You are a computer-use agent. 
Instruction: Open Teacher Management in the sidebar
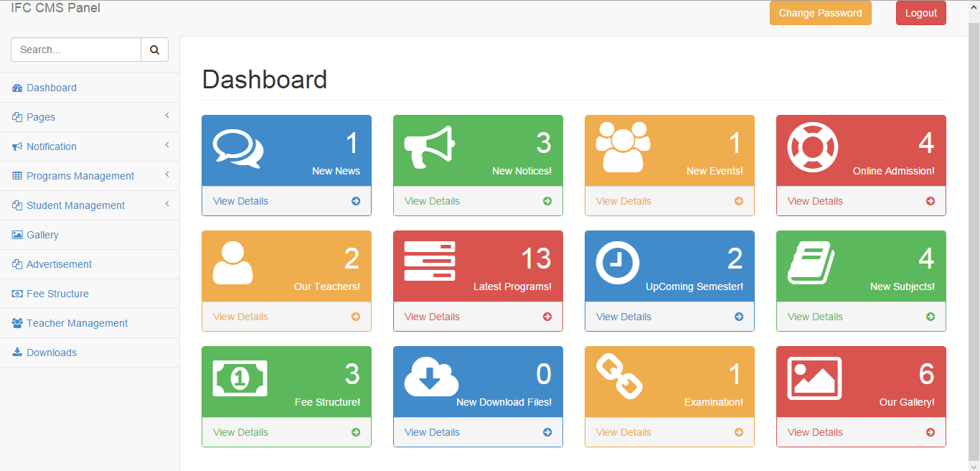tap(77, 323)
